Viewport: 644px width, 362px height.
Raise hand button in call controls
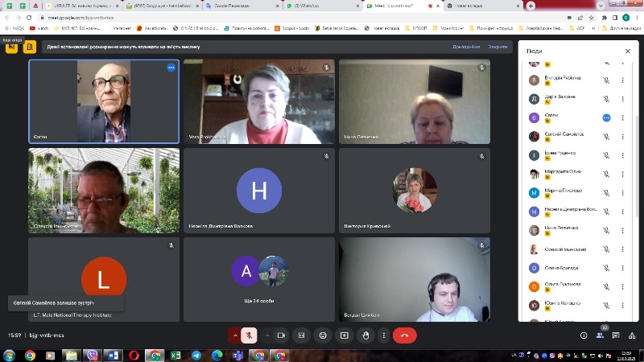[x=365, y=335]
